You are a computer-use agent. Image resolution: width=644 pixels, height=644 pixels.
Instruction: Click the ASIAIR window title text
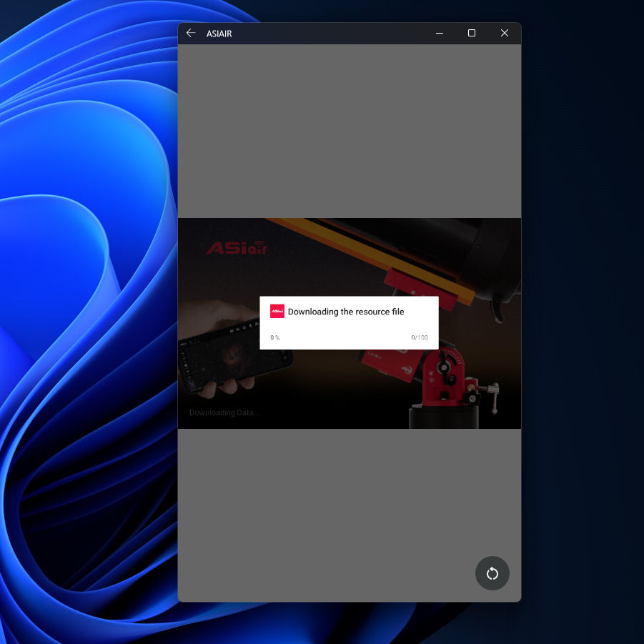pyautogui.click(x=219, y=34)
